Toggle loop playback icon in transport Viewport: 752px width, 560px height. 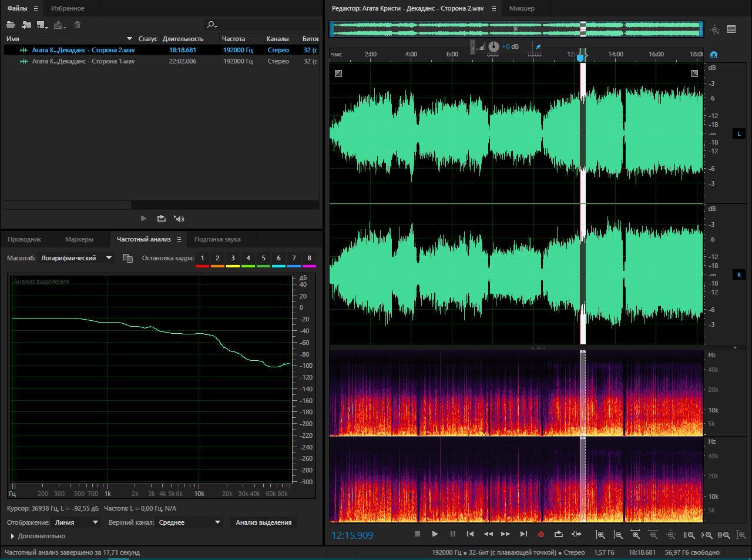(558, 534)
